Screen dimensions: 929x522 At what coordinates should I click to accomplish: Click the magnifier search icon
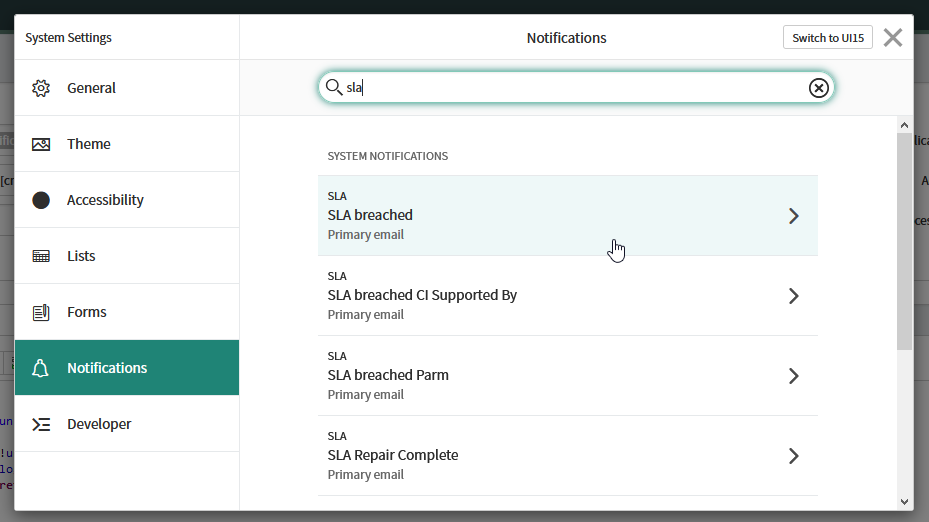click(x=334, y=87)
